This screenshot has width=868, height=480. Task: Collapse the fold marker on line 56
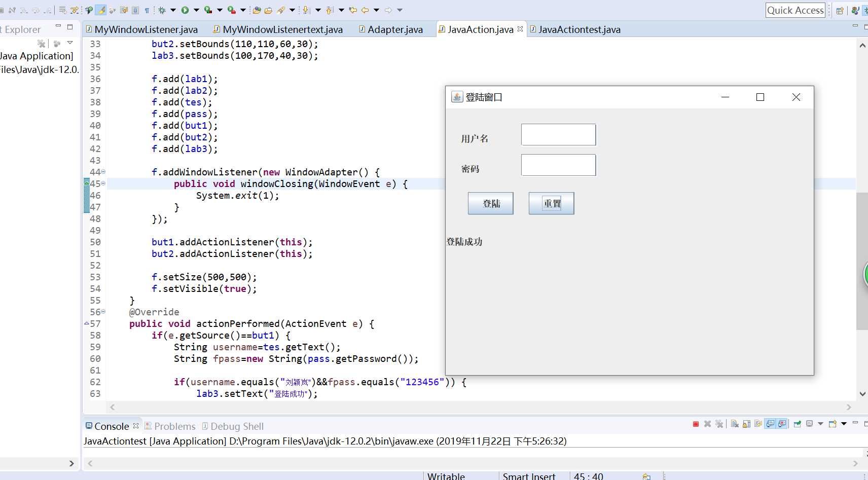(x=103, y=312)
